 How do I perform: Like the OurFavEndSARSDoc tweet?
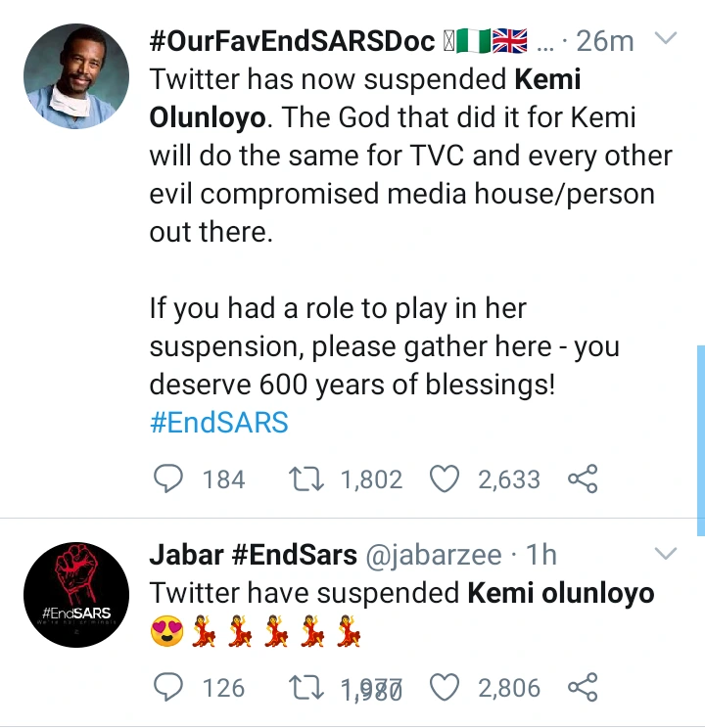(x=446, y=478)
